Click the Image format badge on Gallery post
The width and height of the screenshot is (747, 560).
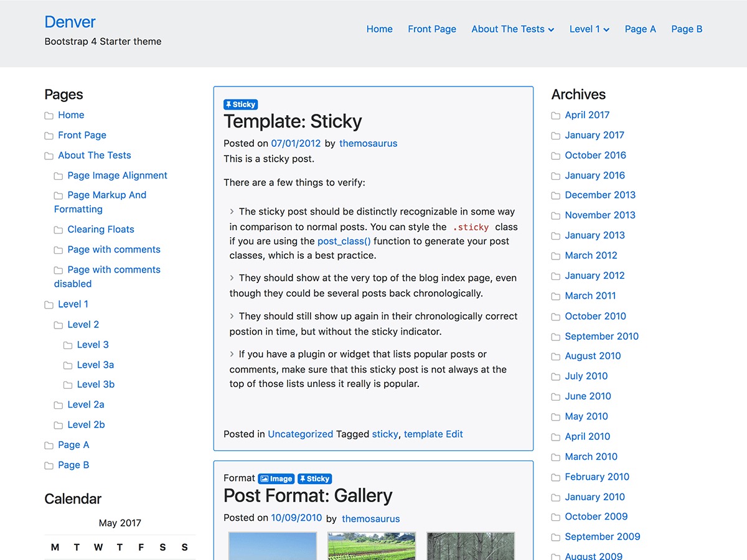276,478
